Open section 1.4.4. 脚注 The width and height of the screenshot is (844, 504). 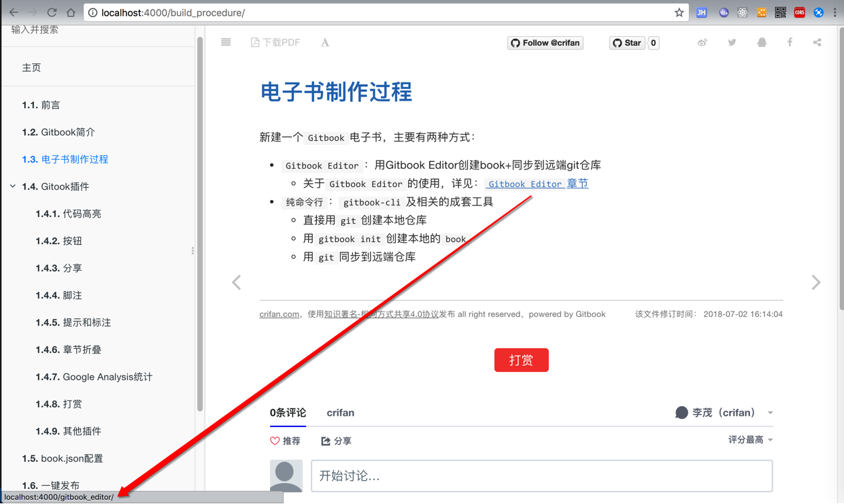[58, 295]
